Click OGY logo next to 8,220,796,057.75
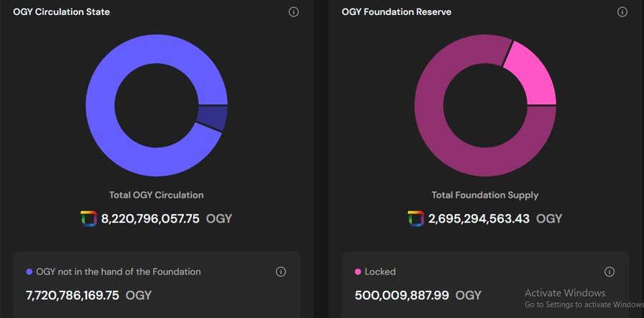The width and height of the screenshot is (644, 318). (89, 218)
